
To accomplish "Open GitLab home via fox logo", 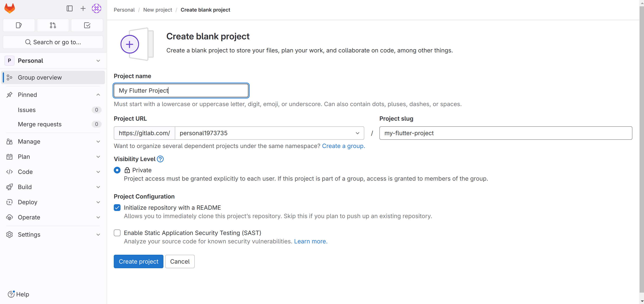I will click(10, 8).
